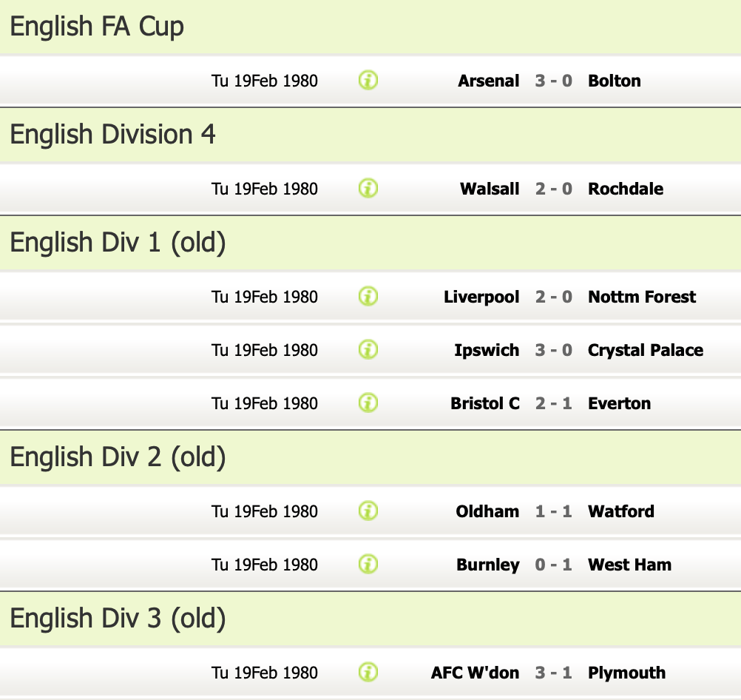741x700 pixels.
Task: Click the Oldham 1 - 1 score
Action: point(554,511)
